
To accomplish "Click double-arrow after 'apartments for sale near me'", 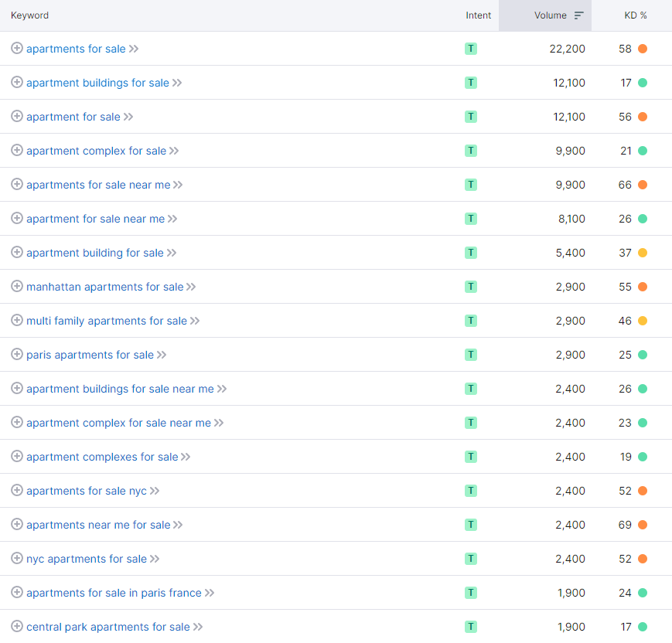I will (178, 185).
